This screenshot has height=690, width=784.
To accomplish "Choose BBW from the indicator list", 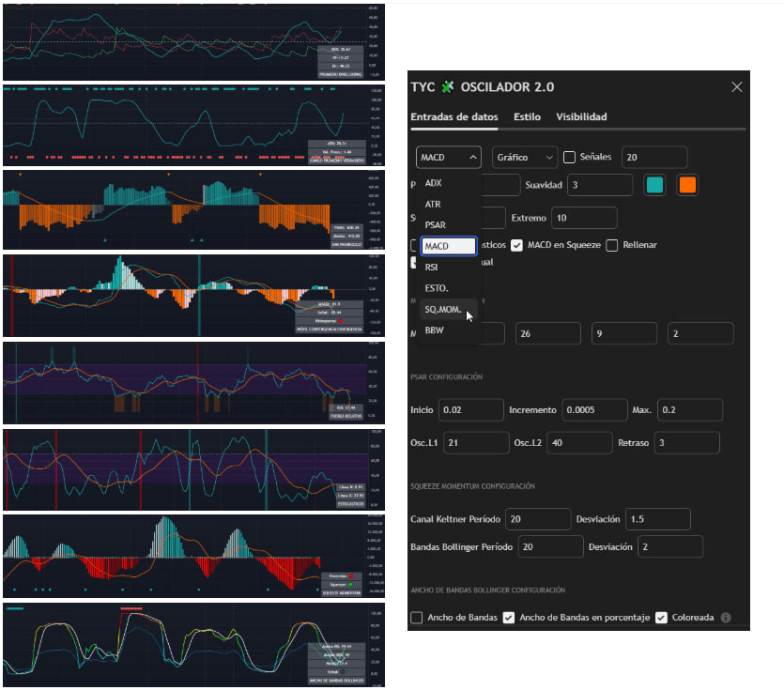I will [x=434, y=330].
